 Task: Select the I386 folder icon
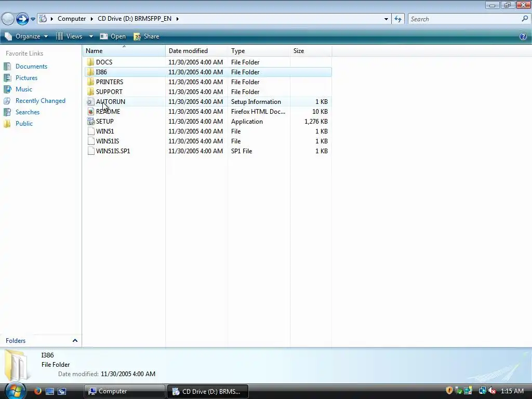pyautogui.click(x=90, y=72)
